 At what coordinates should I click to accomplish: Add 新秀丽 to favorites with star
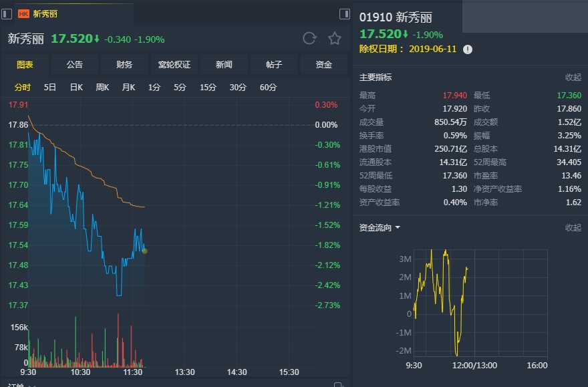click(335, 38)
